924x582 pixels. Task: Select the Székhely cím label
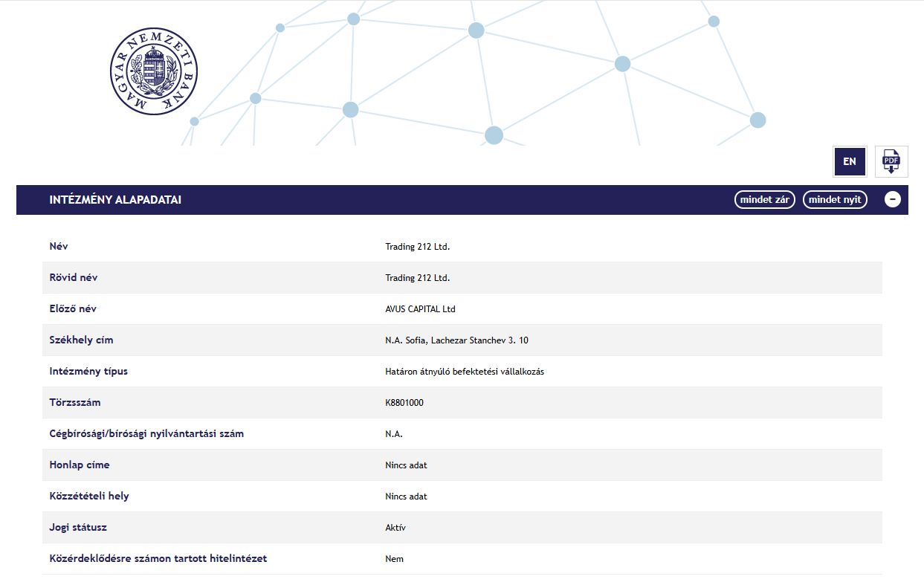click(81, 340)
